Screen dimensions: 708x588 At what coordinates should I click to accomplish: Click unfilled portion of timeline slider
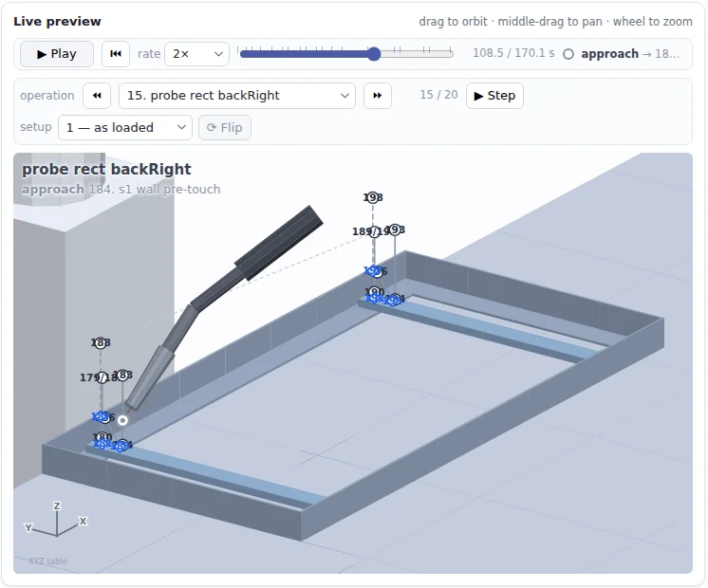click(x=416, y=54)
